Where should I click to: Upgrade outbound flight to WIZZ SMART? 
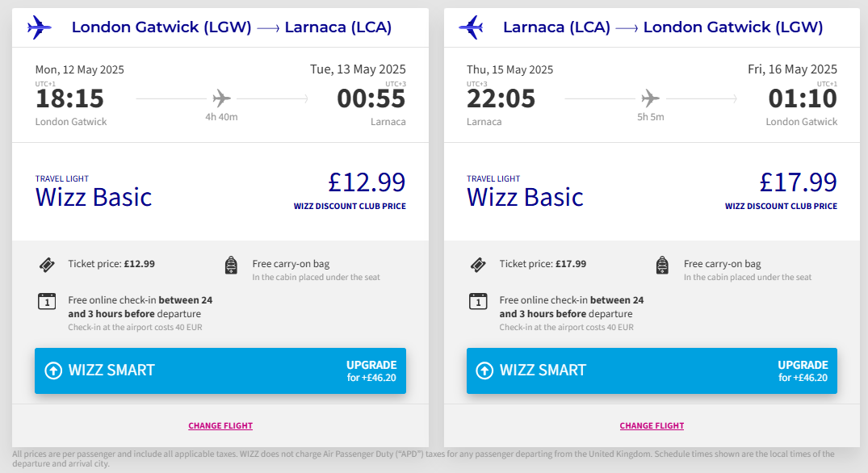[220, 370]
